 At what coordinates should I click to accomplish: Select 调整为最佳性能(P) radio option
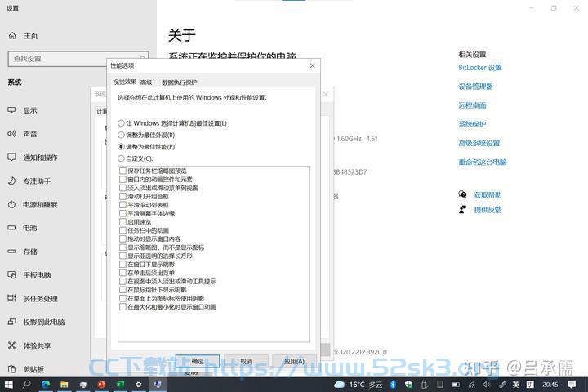click(146, 147)
